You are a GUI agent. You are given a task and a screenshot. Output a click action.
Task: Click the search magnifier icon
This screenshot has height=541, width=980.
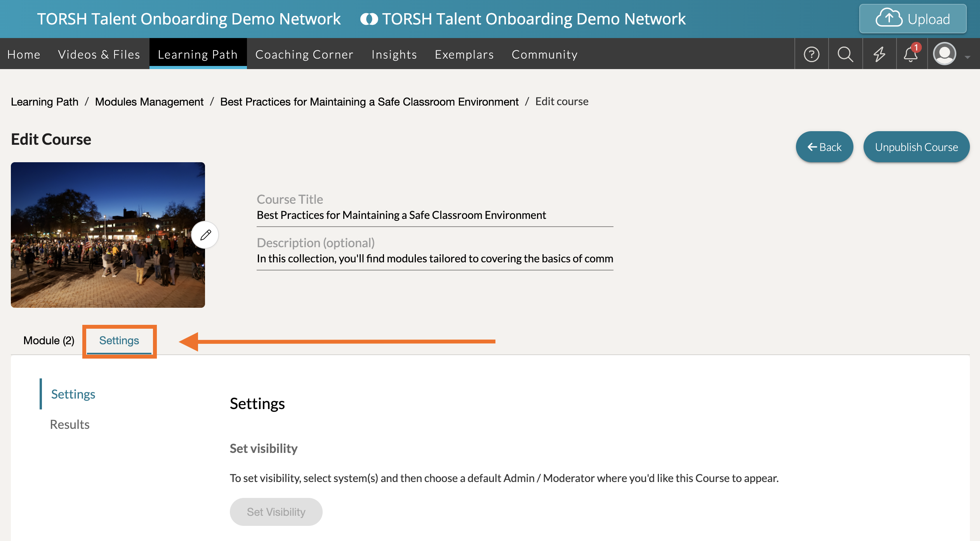[845, 54]
